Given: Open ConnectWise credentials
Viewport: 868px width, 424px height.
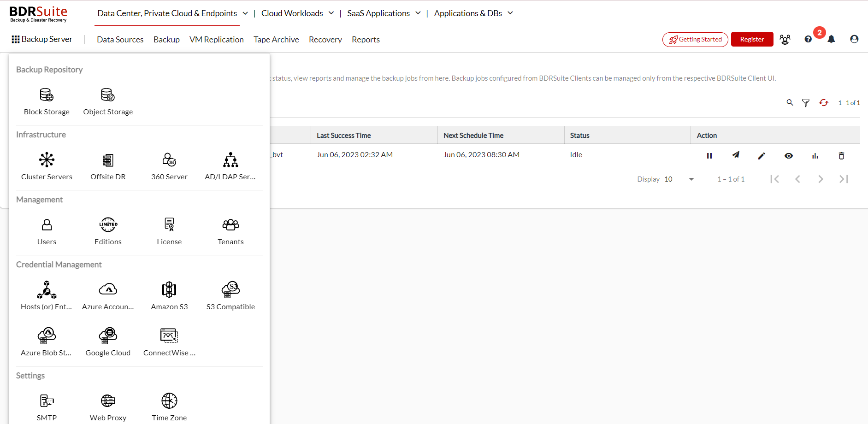Looking at the screenshot, I should [169, 343].
